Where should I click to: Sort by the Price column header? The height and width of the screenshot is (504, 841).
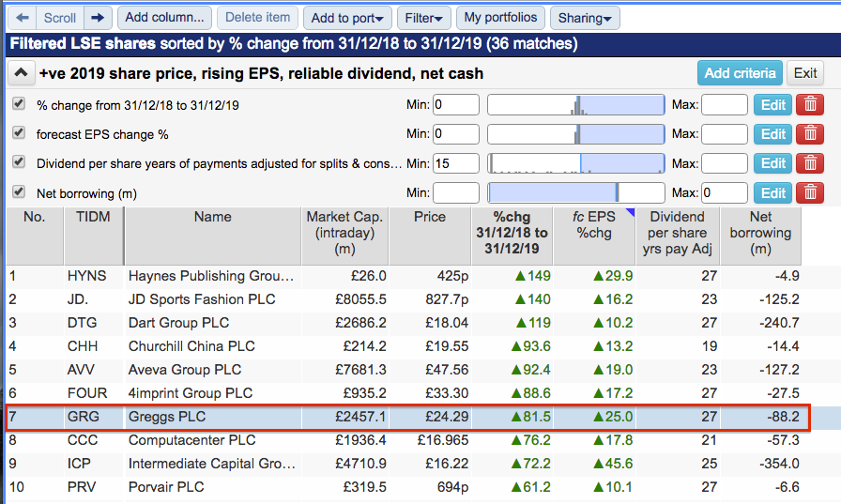click(x=430, y=236)
